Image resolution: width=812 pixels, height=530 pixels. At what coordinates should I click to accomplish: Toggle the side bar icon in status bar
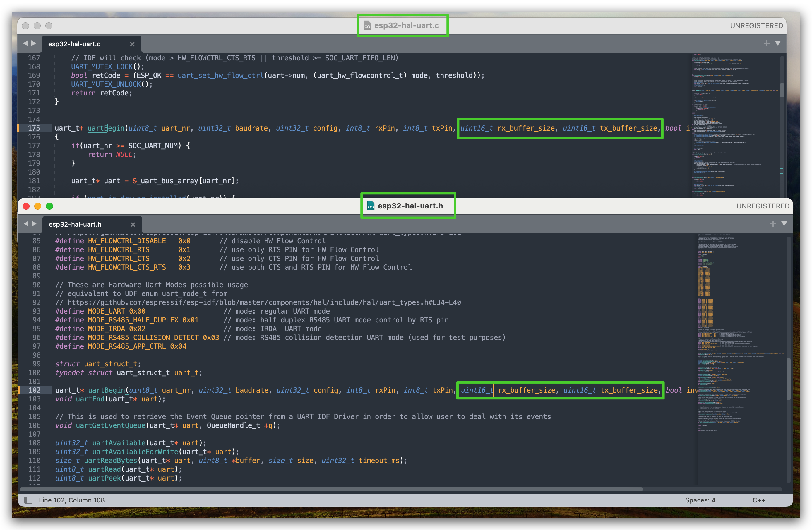coord(28,500)
